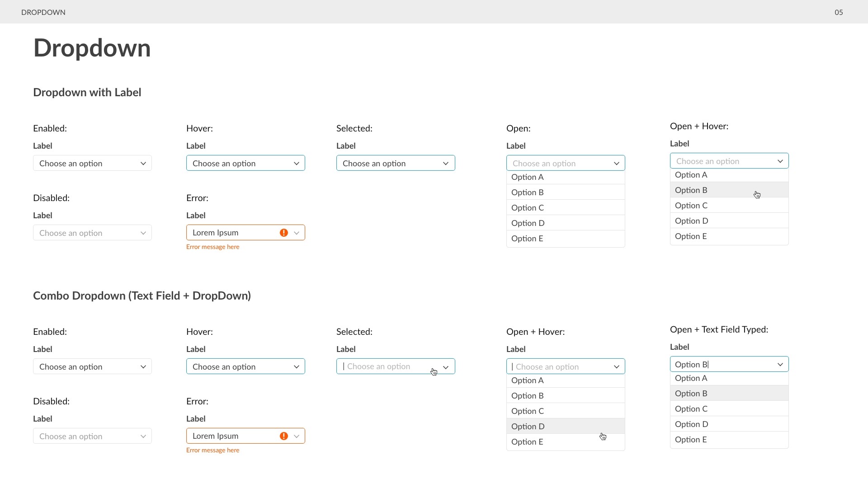Open the Hover state dropdown under Dropdown with Label
Screen dimensions: 868x488
pos(245,163)
